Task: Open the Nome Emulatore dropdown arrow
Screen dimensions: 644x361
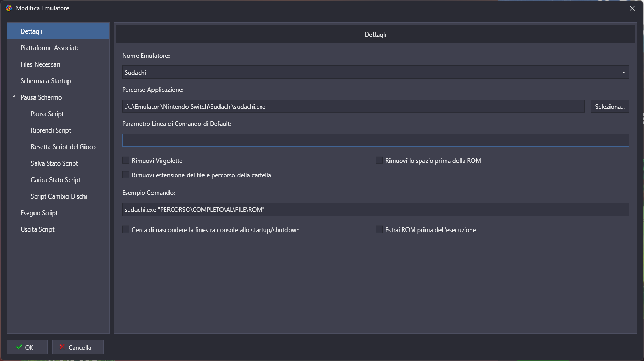Action: tap(624, 72)
